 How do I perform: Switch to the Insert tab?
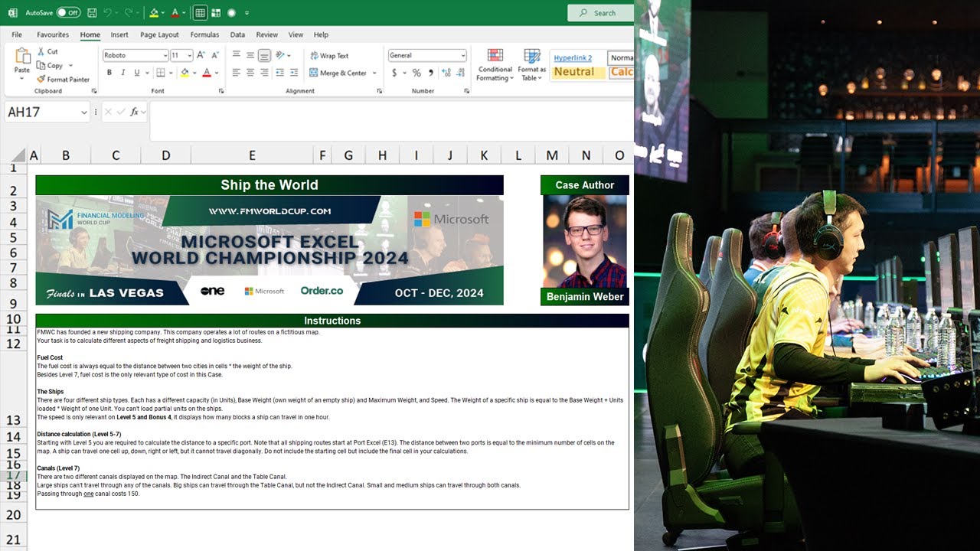(x=119, y=34)
